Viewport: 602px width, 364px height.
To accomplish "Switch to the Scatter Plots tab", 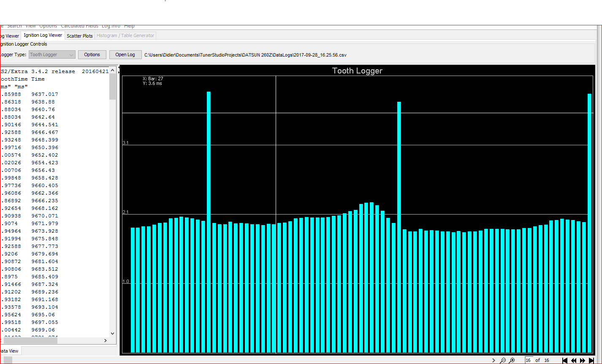I will (80, 36).
